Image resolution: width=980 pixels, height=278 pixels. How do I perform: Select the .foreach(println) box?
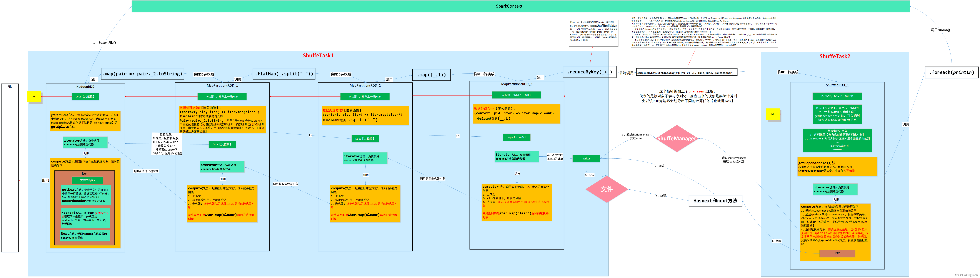point(952,72)
